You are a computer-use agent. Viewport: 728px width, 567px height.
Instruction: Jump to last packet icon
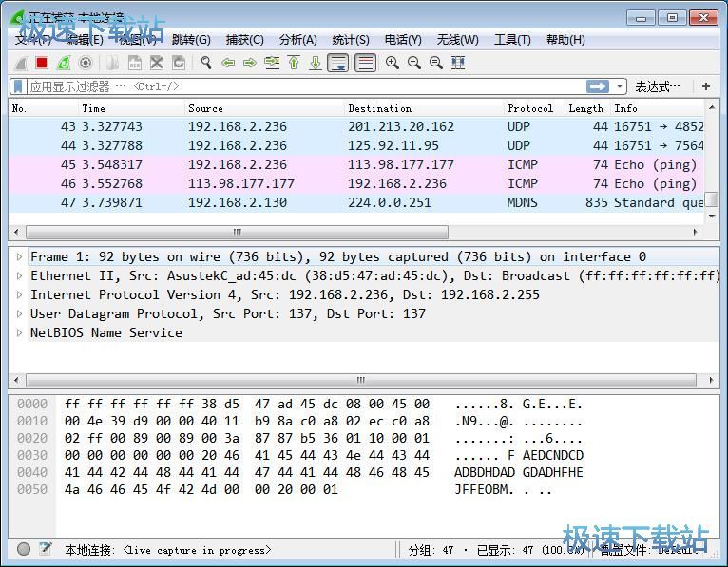point(316,63)
